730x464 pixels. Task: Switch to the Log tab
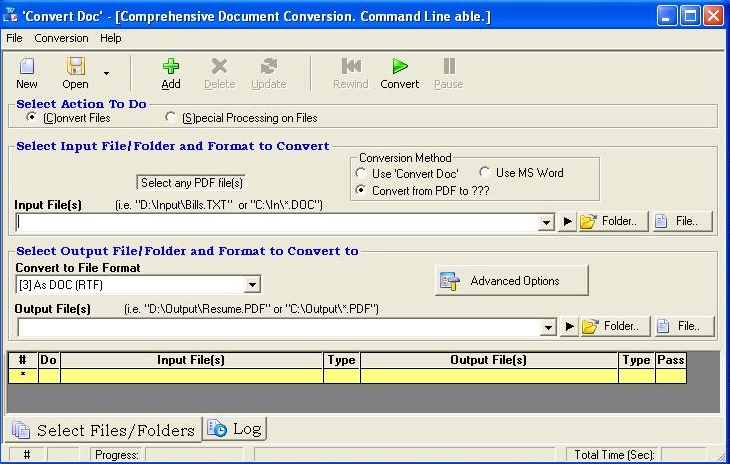click(235, 429)
